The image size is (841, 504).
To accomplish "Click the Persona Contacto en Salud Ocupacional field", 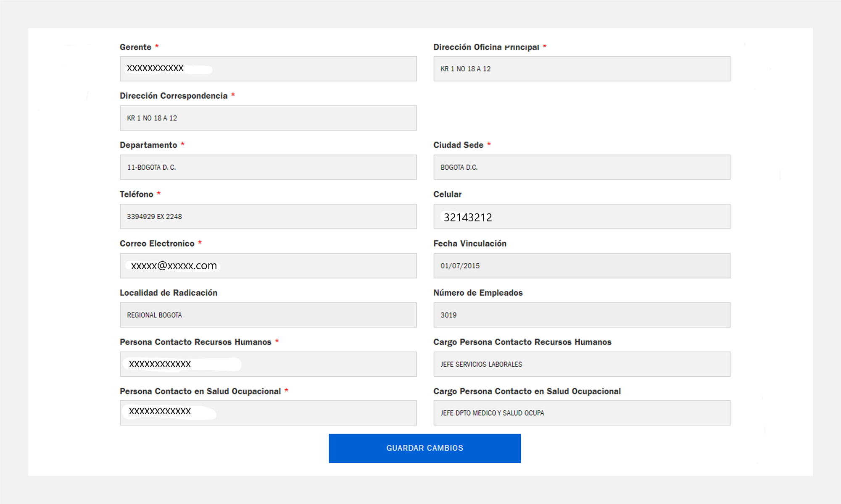I will [268, 413].
